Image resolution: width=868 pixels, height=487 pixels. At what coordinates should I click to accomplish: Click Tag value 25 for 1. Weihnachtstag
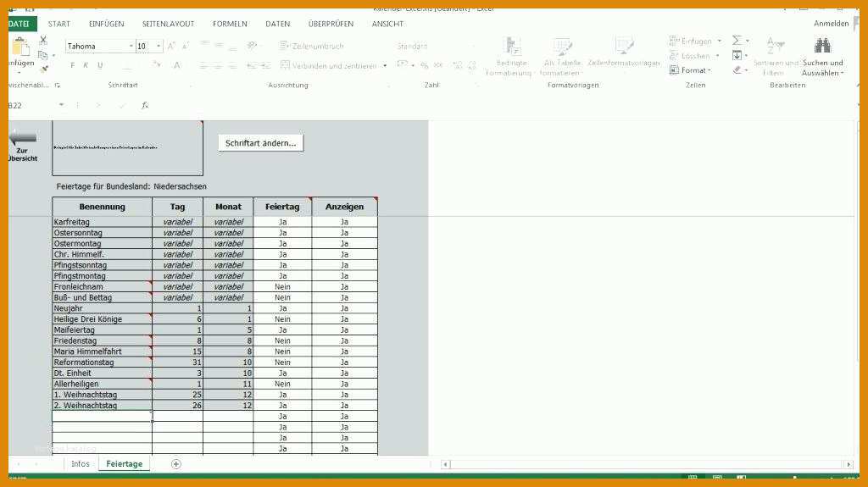(x=177, y=396)
